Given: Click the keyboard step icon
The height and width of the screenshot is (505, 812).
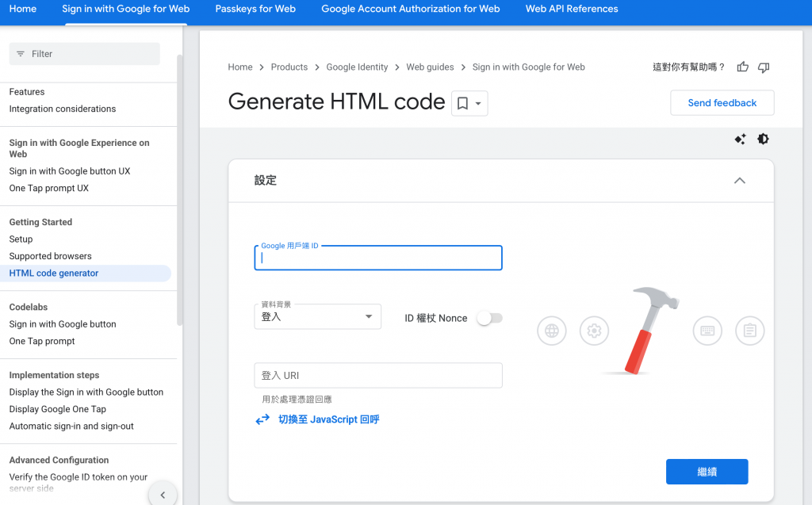Looking at the screenshot, I should [x=707, y=331].
